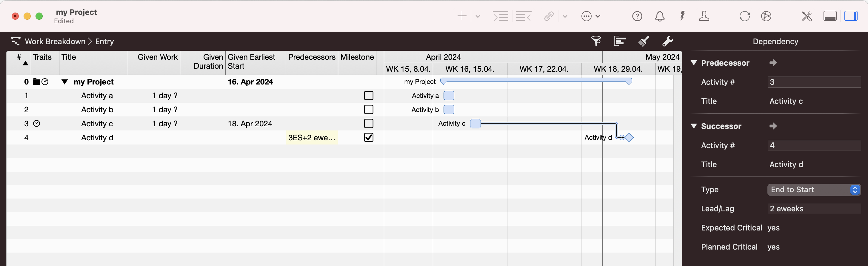
Task: Click the Successor Activity # field
Action: pos(814,145)
